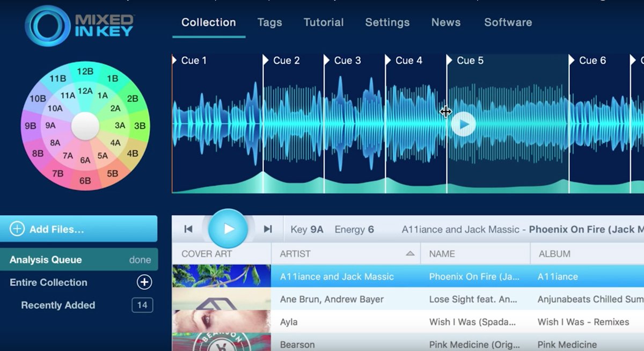Screen dimensions: 644x351
Task: Switch to the Tags tab
Action: pyautogui.click(x=269, y=23)
